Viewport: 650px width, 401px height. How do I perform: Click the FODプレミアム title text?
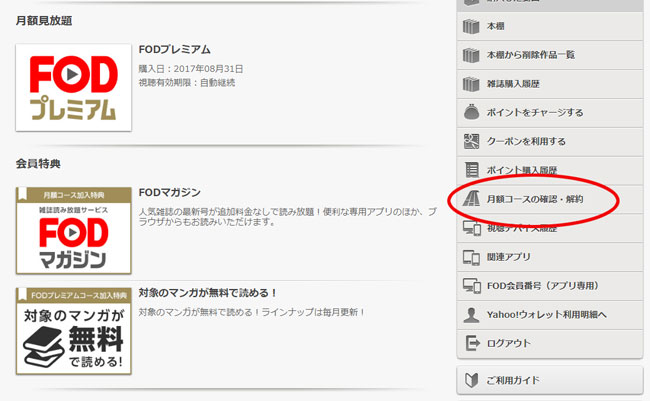[175, 49]
